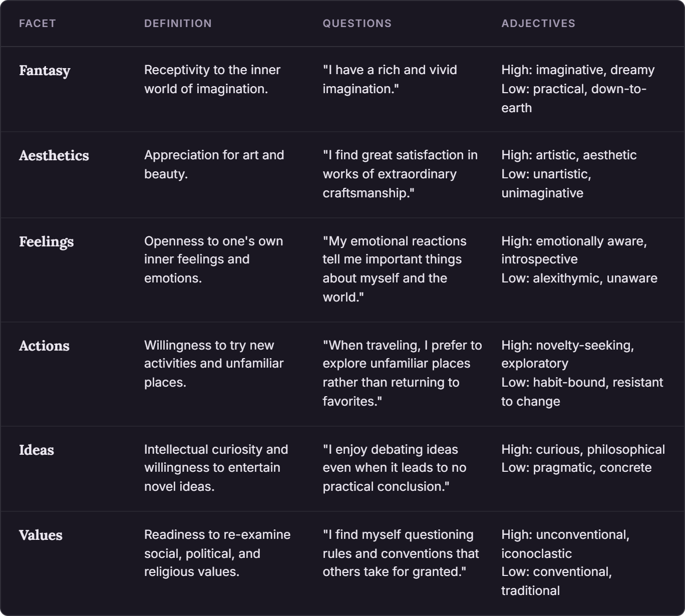Image resolution: width=685 pixels, height=616 pixels.
Task: Click the DEFINITION column header
Action: (178, 24)
